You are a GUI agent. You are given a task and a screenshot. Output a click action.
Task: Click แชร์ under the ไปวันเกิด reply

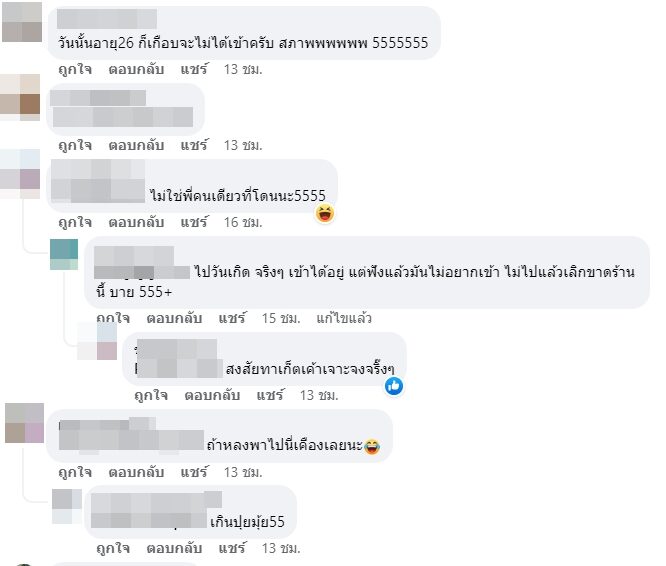click(232, 318)
